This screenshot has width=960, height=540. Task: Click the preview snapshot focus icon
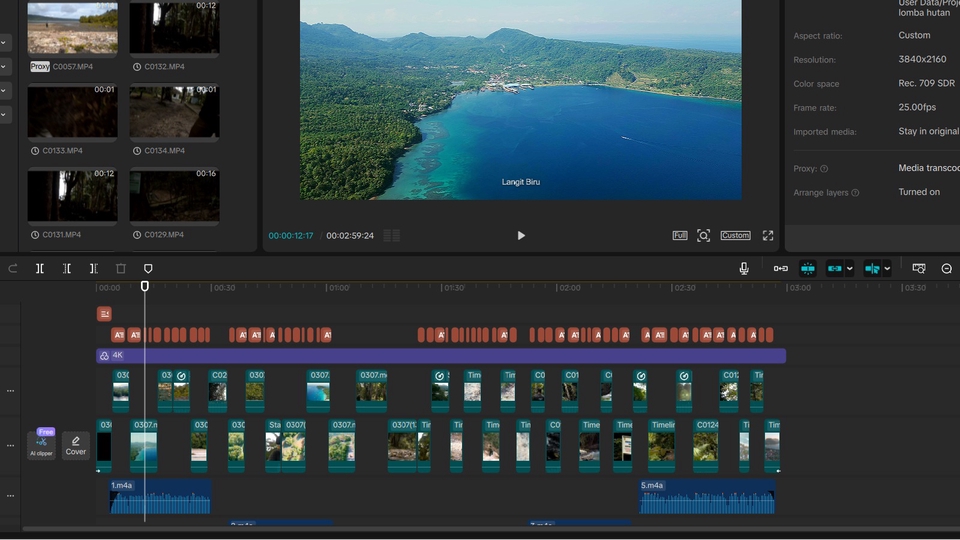(704, 236)
